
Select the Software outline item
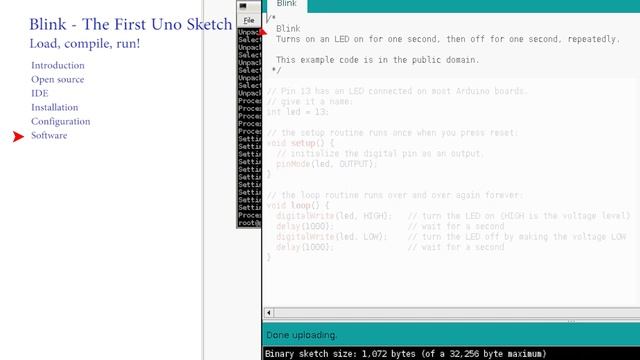click(x=49, y=136)
